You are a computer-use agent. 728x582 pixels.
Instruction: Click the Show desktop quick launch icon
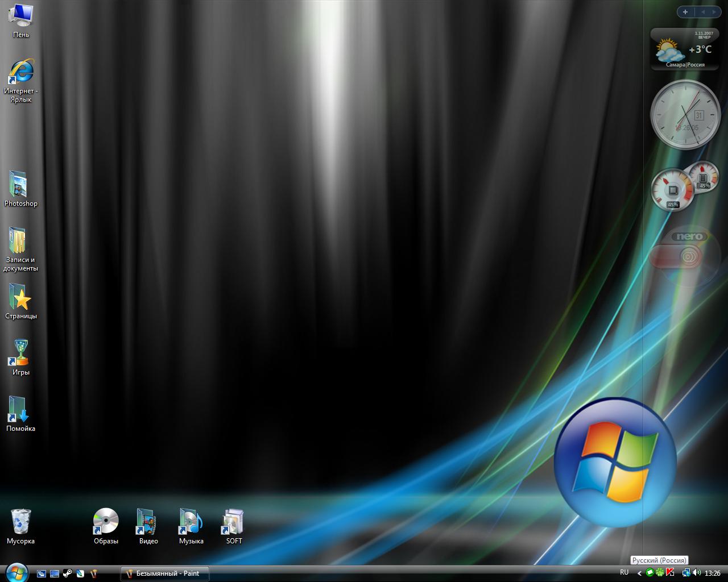point(55,573)
